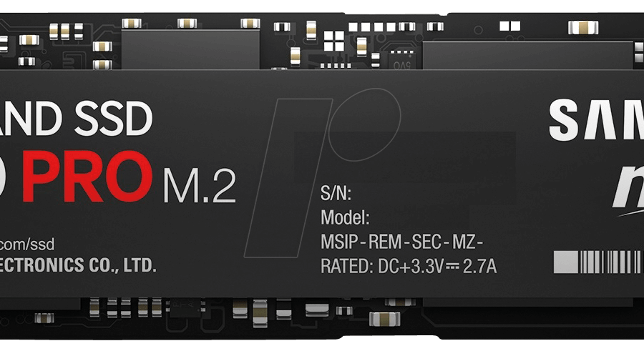
Task: Click the com/ssd website text
Action: tap(27, 244)
